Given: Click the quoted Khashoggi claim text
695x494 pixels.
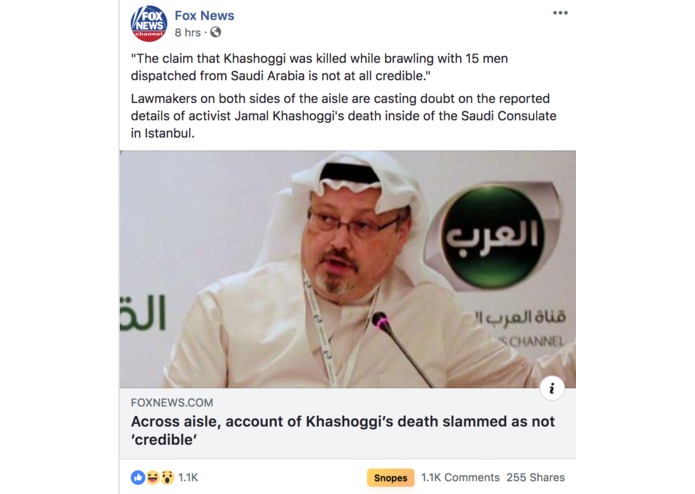Looking at the screenshot, I should (319, 67).
